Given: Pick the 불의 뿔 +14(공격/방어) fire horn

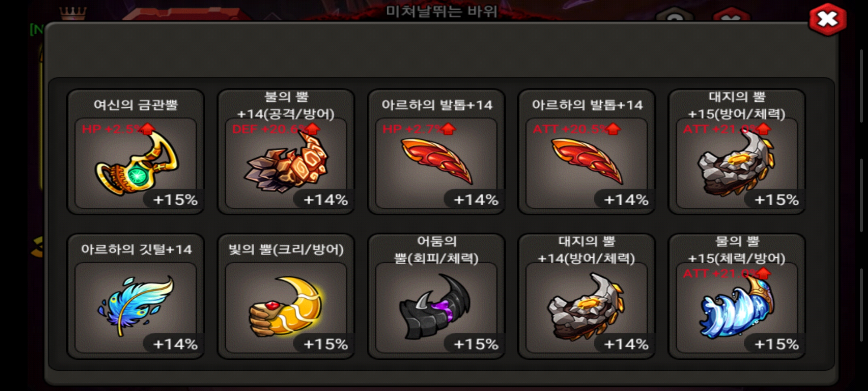Looking at the screenshot, I should pos(286,152).
